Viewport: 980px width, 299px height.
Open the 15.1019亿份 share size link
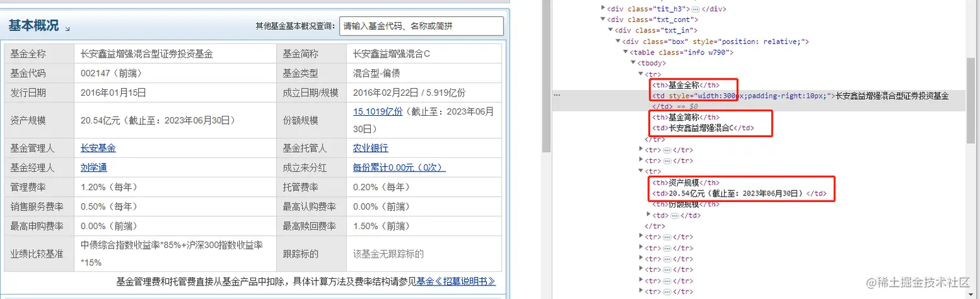click(378, 112)
